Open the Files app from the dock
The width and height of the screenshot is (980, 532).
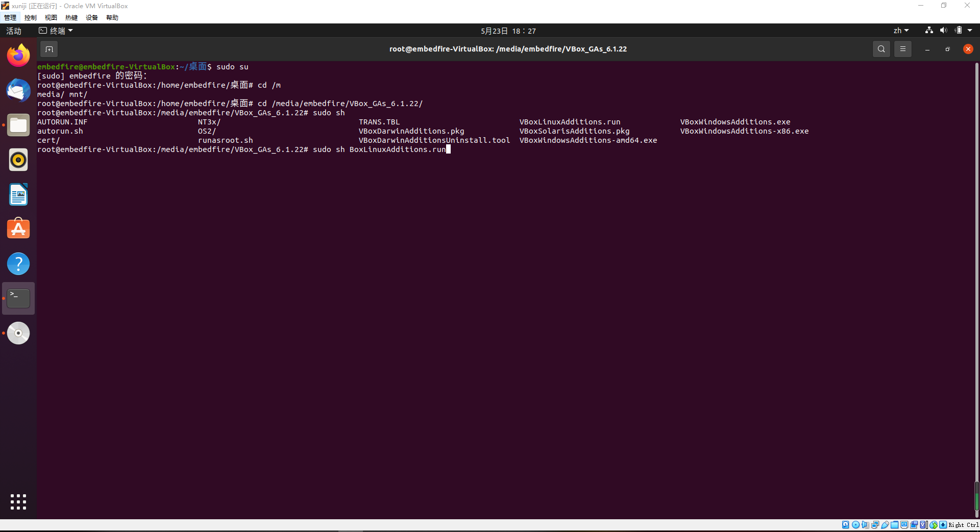pos(18,125)
